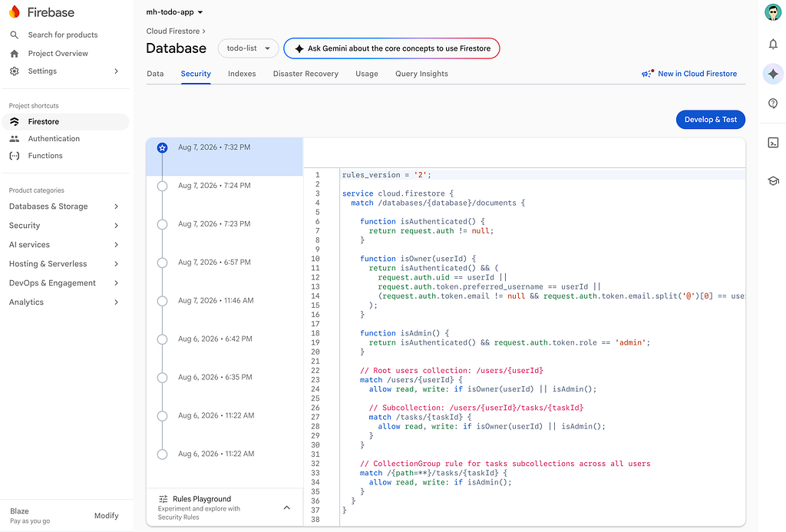This screenshot has height=532, width=786.
Task: Switch to the Data tab
Action: coord(155,74)
